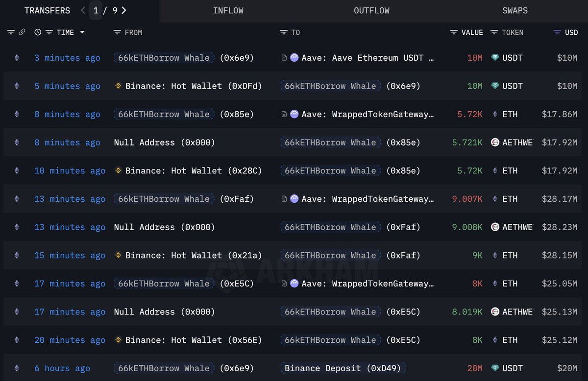This screenshot has width=588, height=381.
Task: Select the 66kETHBorrow Whale tag in the FROM column
Action: (x=163, y=58)
